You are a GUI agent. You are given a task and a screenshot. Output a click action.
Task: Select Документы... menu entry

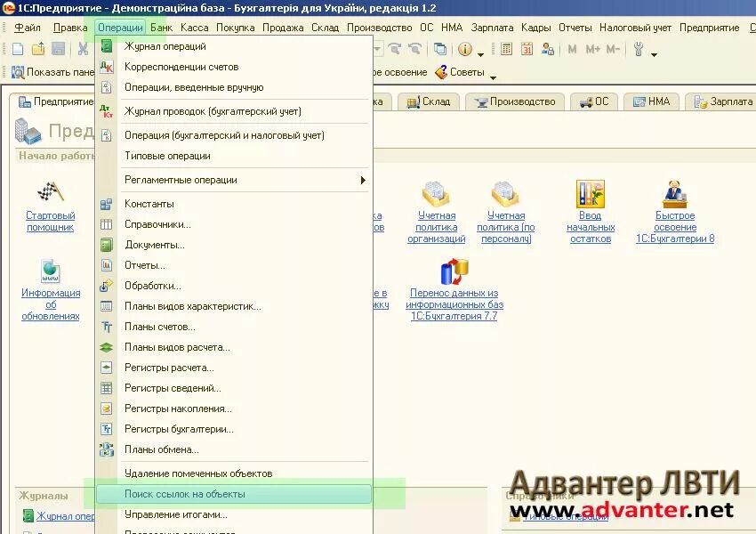pyautogui.click(x=234, y=245)
